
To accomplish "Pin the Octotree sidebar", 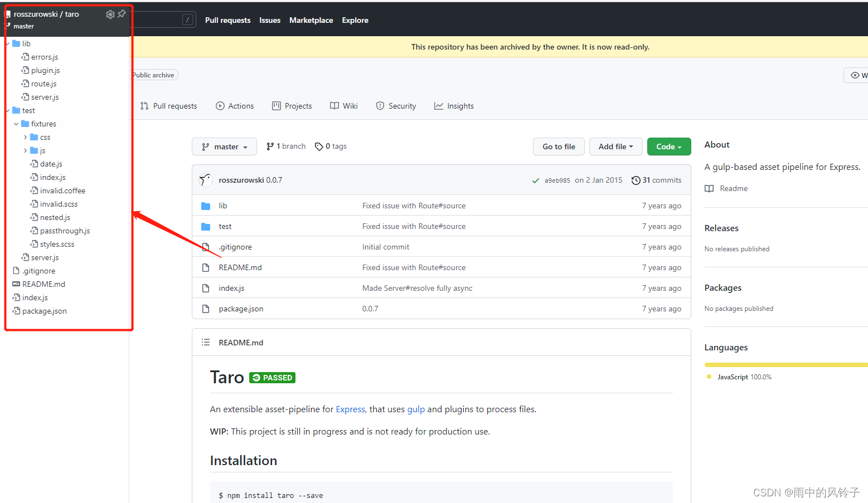I will 122,14.
